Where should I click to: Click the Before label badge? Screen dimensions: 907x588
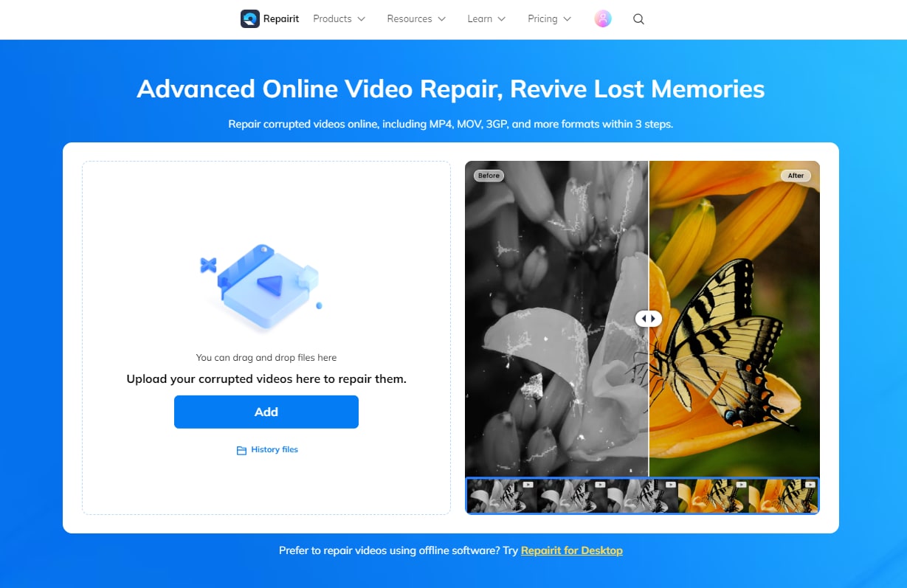click(x=489, y=176)
